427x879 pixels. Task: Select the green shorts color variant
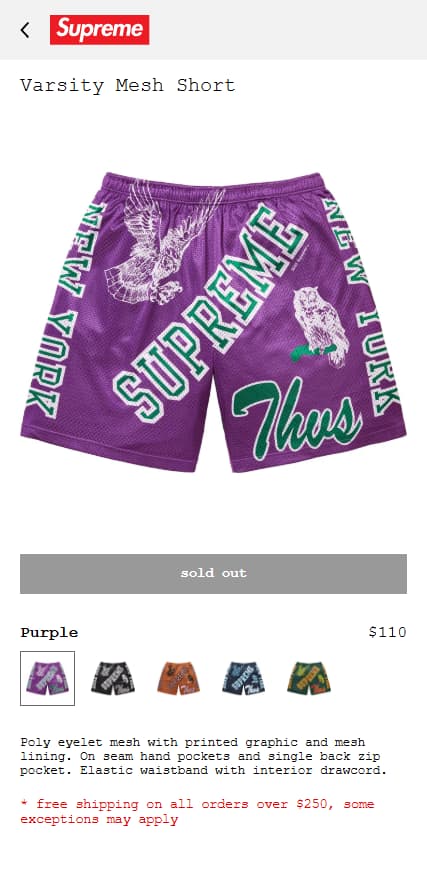[x=309, y=678]
